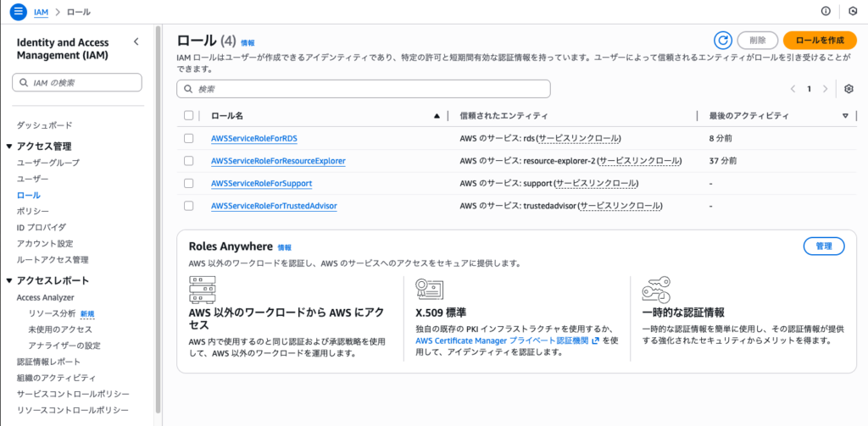Click the hexagon settings icon at top right

pyautogui.click(x=853, y=12)
